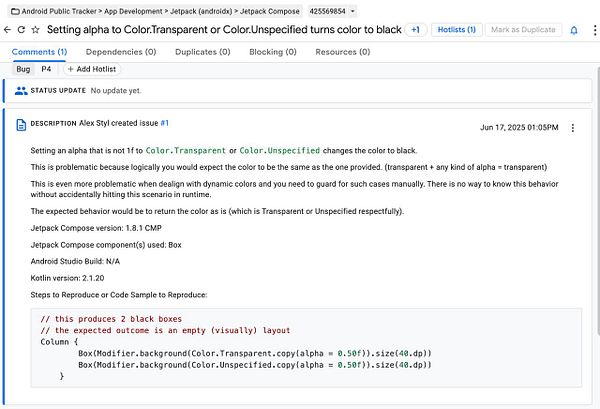Click Mark as Duplicate button

pyautogui.click(x=523, y=29)
